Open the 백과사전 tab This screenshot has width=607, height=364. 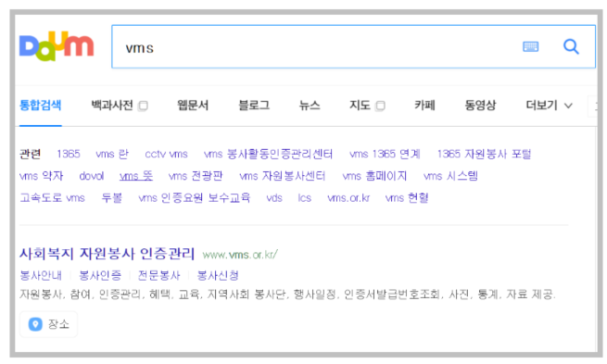[112, 106]
